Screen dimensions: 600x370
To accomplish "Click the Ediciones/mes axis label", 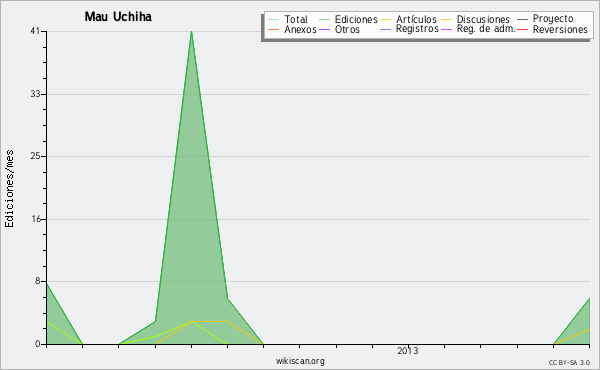I will click(x=9, y=189).
